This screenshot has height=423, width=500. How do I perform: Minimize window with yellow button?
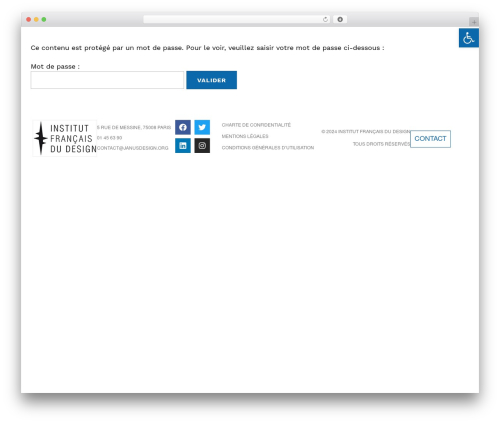click(36, 20)
